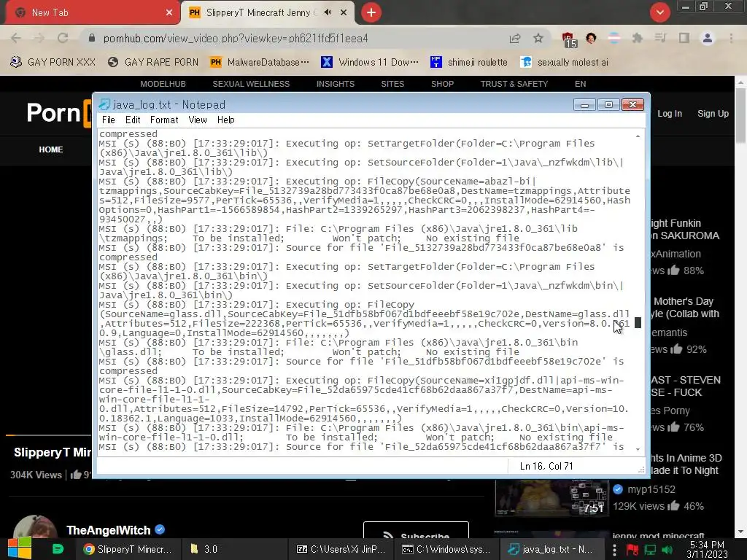Open Notepad's Edit menu

pyautogui.click(x=133, y=120)
